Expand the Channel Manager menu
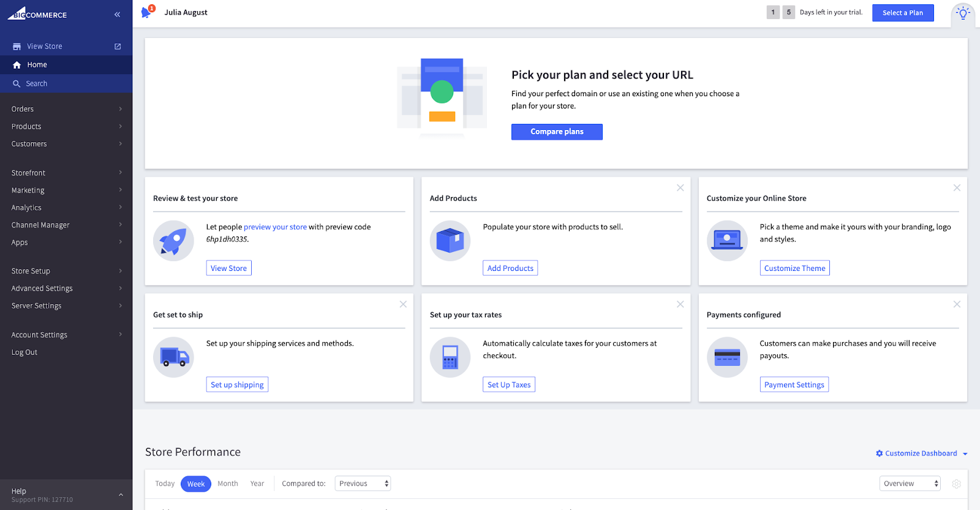This screenshot has width=980, height=510. coord(66,225)
